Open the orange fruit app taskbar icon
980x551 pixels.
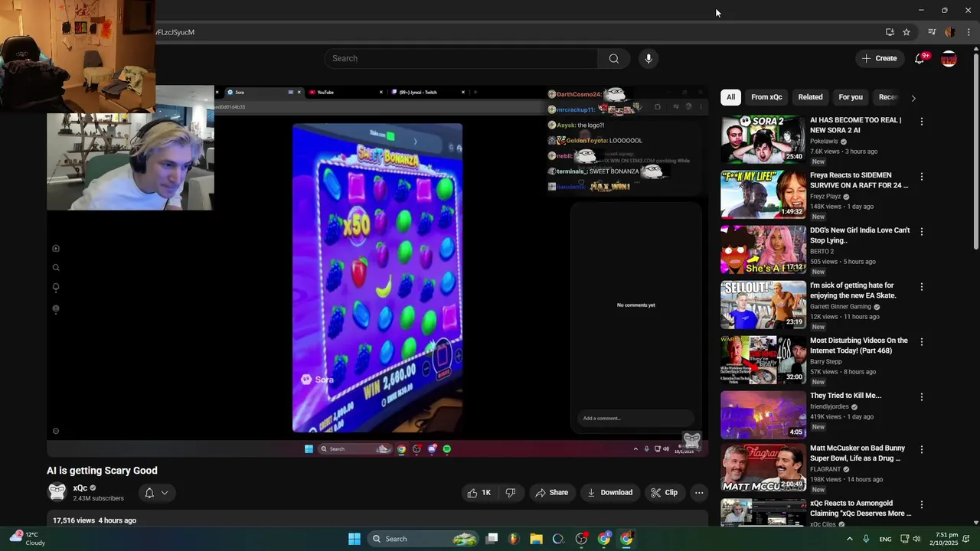[x=514, y=539]
